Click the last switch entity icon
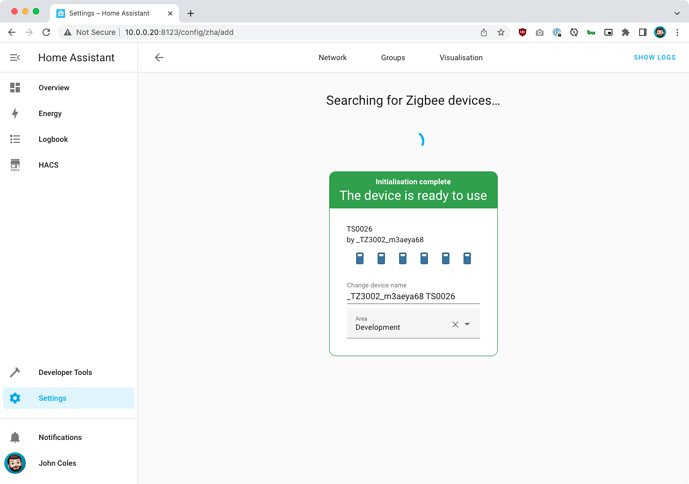This screenshot has width=689, height=484. tap(467, 258)
